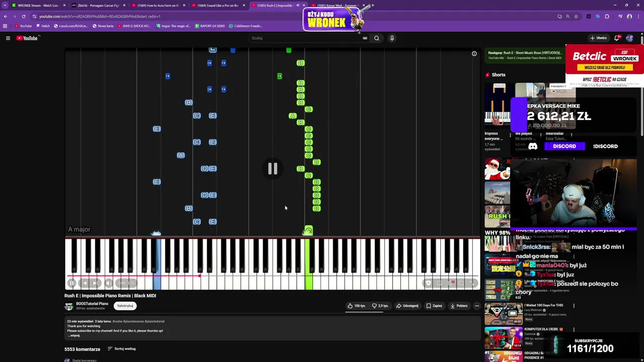Open the Sortuj według comment sorting menu

point(122,349)
